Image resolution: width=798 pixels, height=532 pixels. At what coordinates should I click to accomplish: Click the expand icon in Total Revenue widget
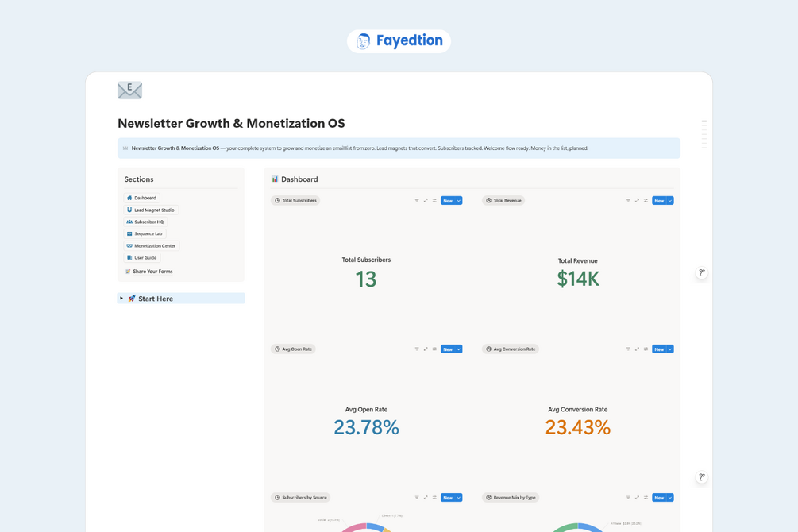tap(637, 201)
